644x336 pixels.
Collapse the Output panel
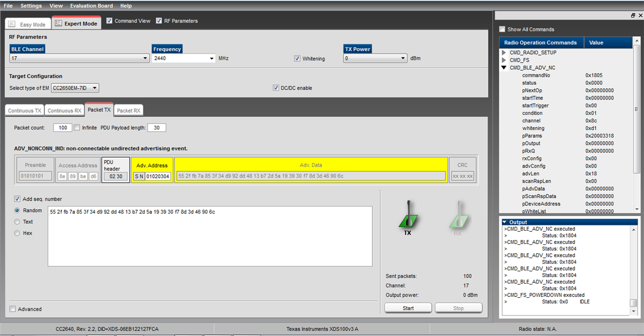pyautogui.click(x=505, y=222)
